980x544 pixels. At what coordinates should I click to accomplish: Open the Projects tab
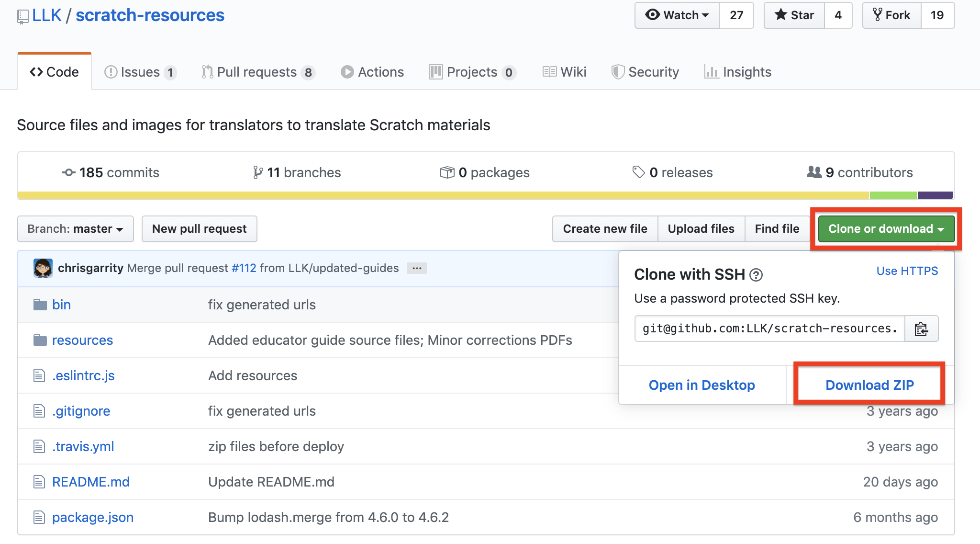pos(472,72)
